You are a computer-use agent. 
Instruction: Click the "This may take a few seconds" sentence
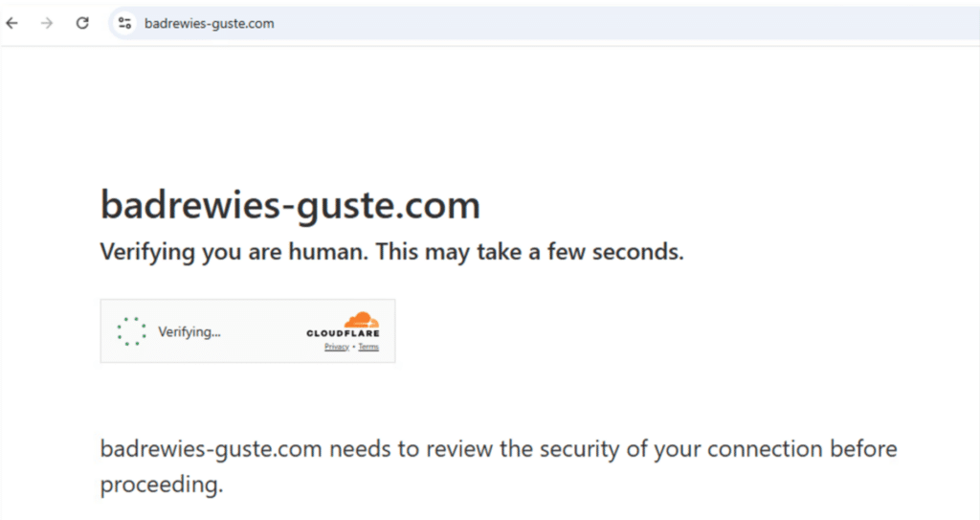(529, 252)
